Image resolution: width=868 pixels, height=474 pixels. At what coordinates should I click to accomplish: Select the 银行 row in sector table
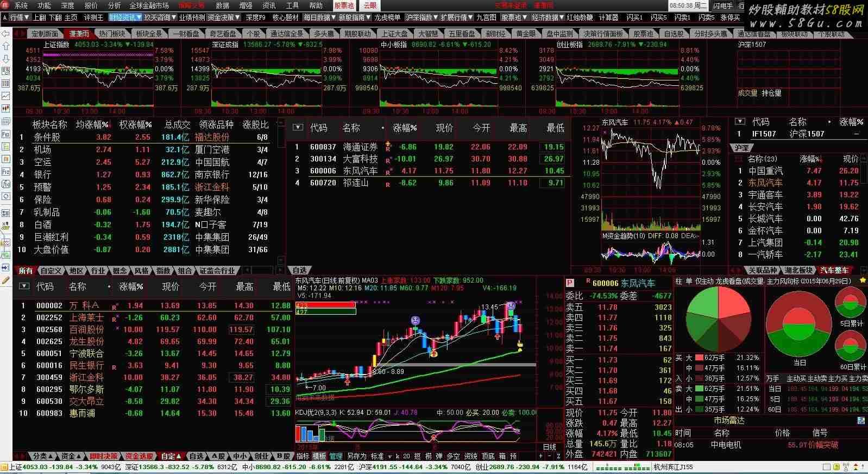click(144, 174)
